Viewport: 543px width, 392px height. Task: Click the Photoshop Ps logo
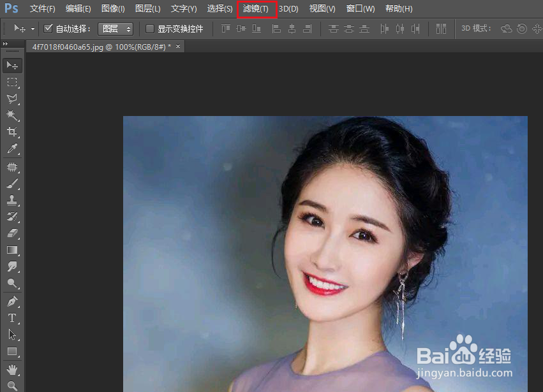pos(11,8)
